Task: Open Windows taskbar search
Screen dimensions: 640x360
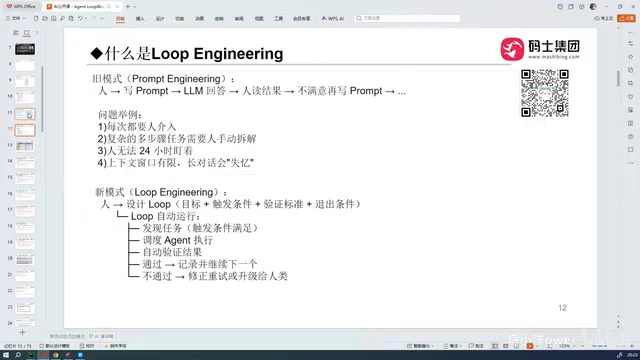Action: [18, 355]
